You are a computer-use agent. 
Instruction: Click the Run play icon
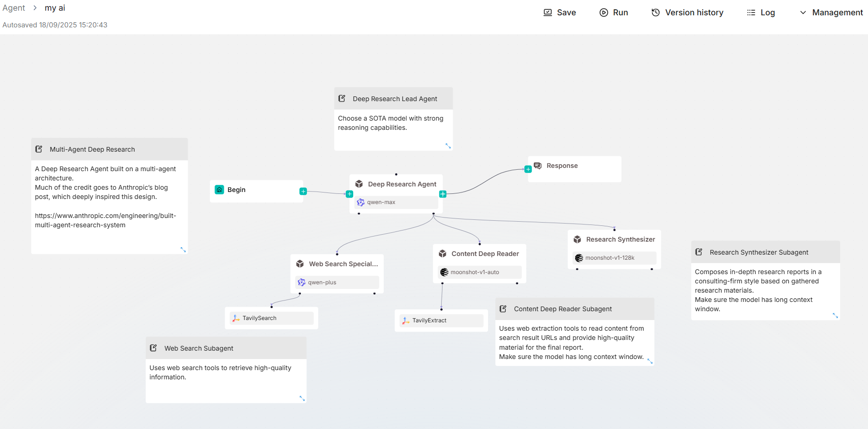pos(604,13)
